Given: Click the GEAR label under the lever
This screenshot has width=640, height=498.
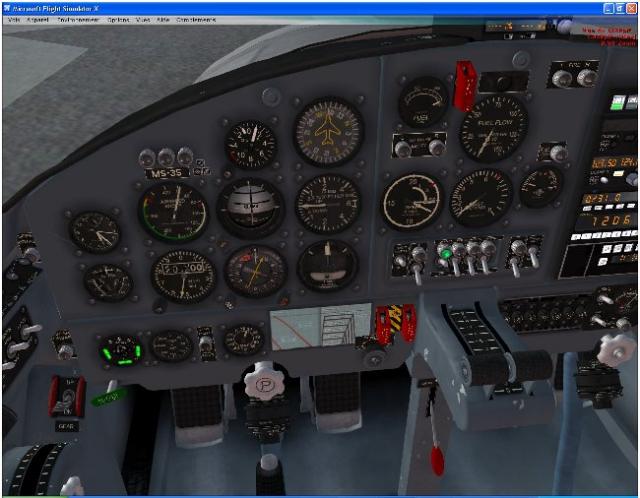Looking at the screenshot, I should pos(66,427).
